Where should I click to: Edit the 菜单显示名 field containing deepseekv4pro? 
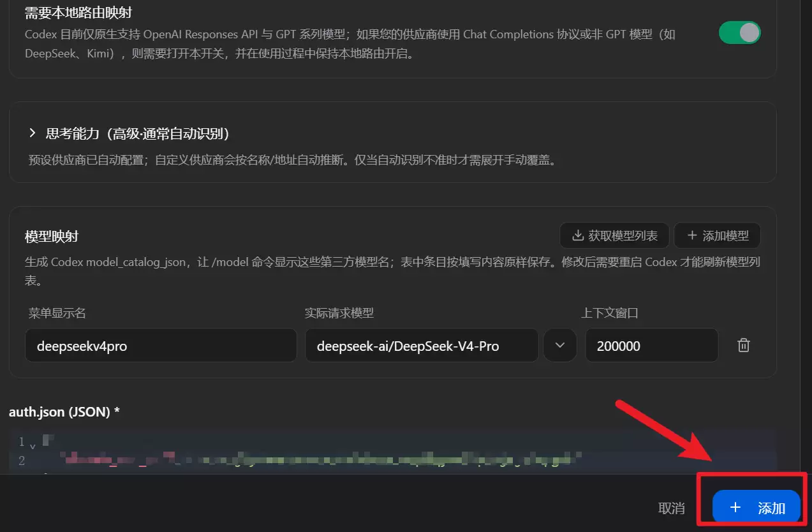161,346
